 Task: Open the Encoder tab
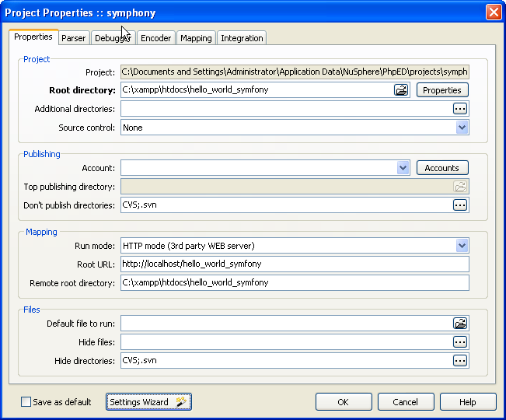pos(155,38)
